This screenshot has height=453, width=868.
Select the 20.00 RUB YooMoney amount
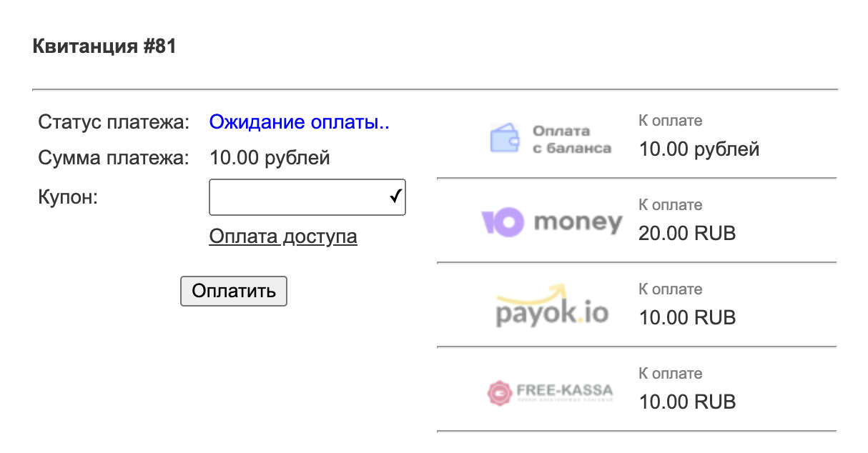pyautogui.click(x=686, y=233)
